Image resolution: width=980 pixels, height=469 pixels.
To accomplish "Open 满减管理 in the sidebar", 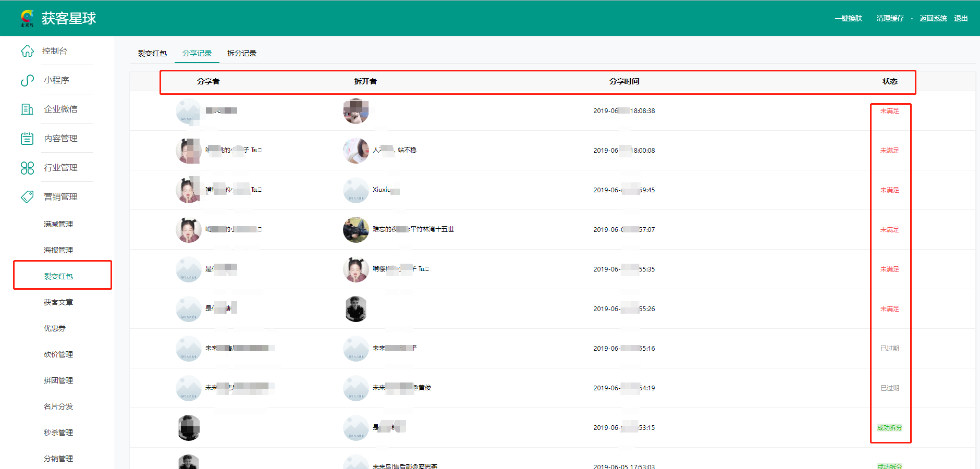I will click(x=58, y=224).
